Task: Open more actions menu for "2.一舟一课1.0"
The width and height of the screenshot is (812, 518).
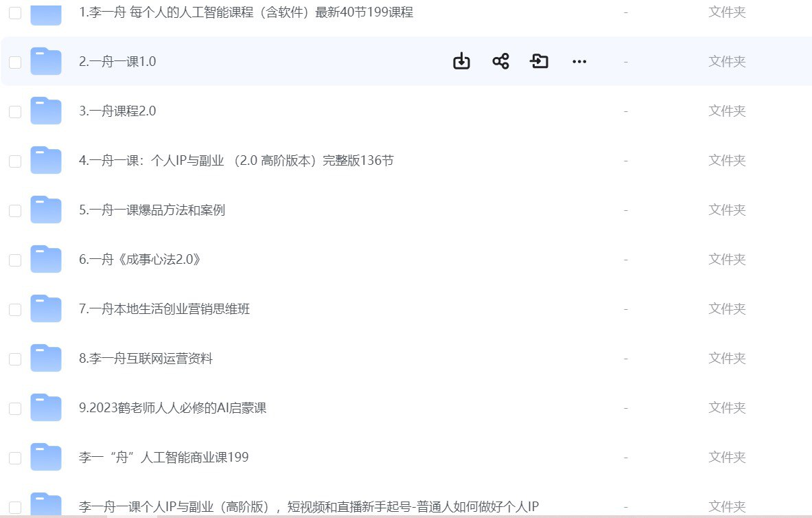Action: [x=579, y=61]
